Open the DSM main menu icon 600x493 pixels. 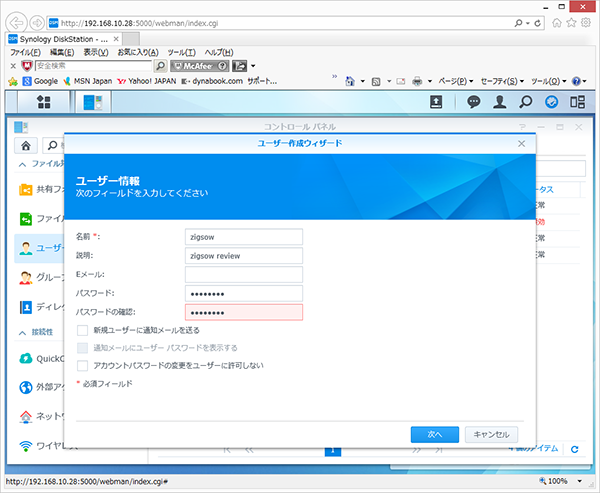pos(43,102)
